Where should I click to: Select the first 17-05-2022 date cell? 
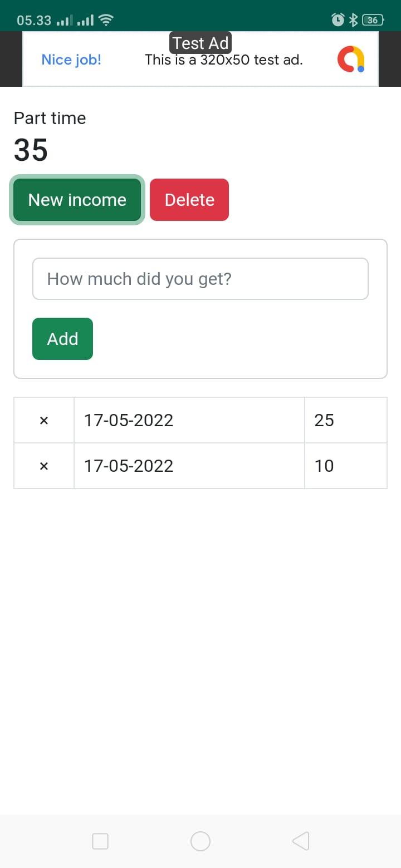pos(189,420)
